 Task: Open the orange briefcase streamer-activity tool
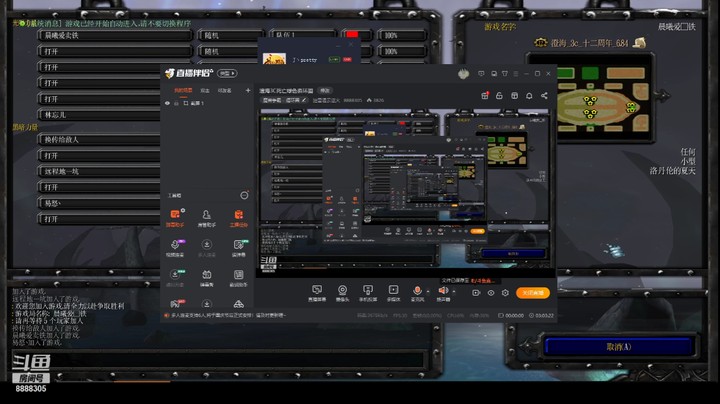pos(238,218)
